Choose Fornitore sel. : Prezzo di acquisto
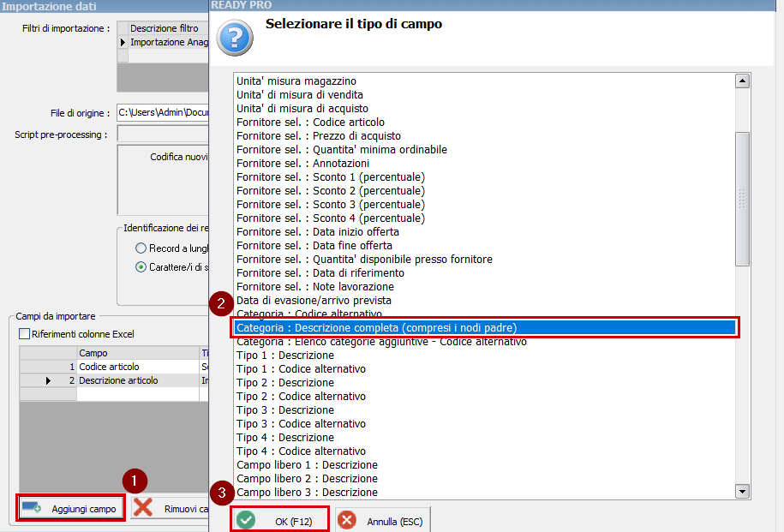784x532 pixels. pos(318,135)
